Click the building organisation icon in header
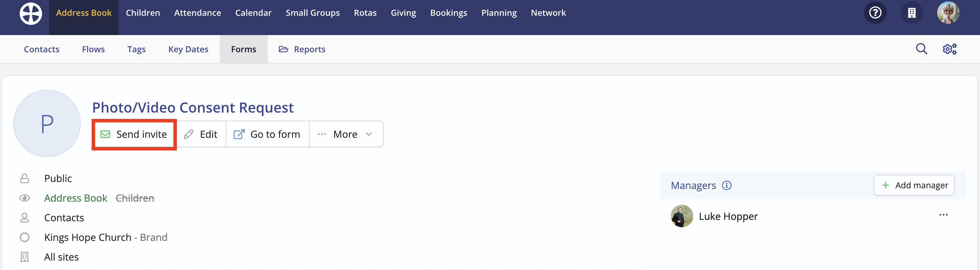The width and height of the screenshot is (980, 270). pyautogui.click(x=912, y=13)
